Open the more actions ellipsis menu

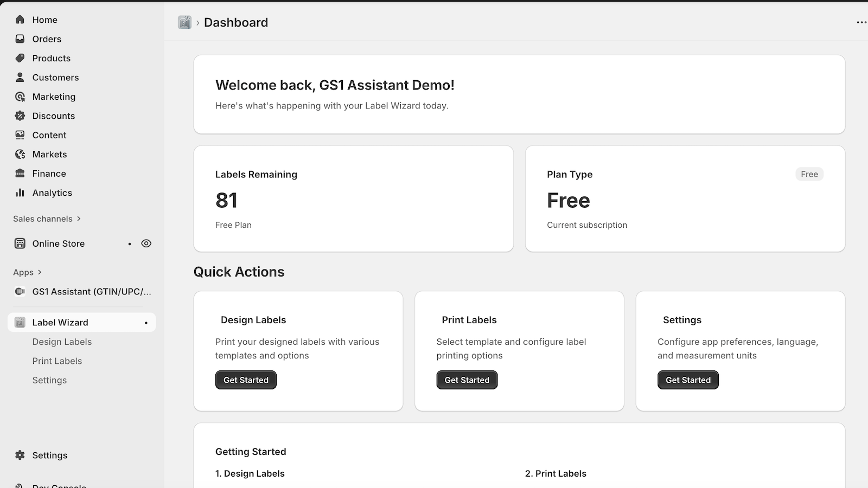(860, 22)
